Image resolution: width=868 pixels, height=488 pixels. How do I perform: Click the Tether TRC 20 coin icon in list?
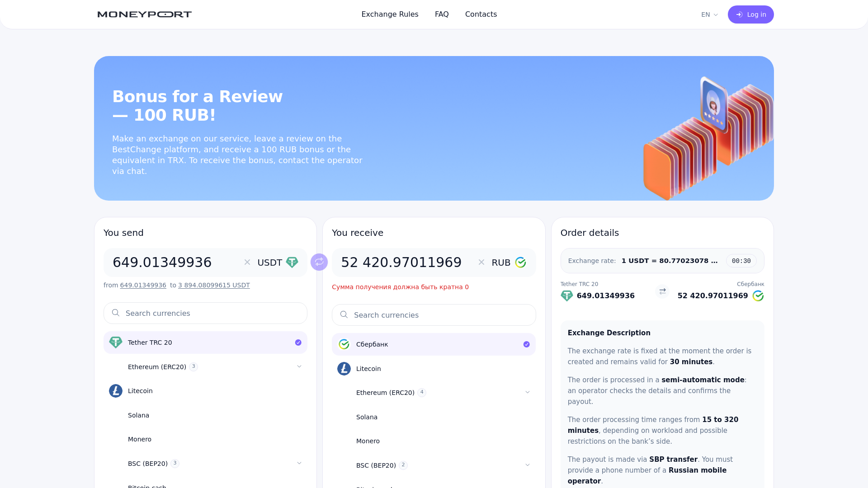(116, 343)
